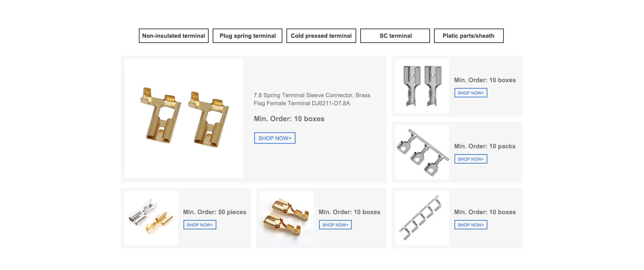
Task: Open the silver ring terminal strip thumbnail
Action: click(422, 152)
